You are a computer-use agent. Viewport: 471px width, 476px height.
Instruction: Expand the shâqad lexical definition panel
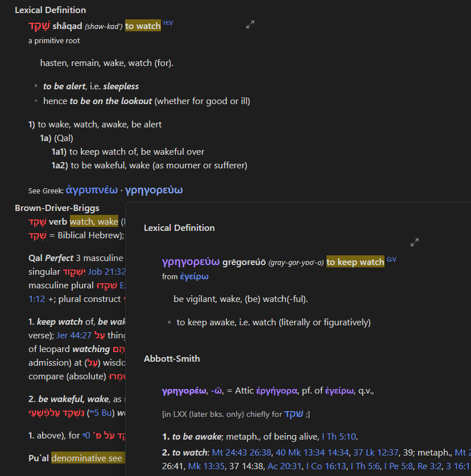click(250, 24)
